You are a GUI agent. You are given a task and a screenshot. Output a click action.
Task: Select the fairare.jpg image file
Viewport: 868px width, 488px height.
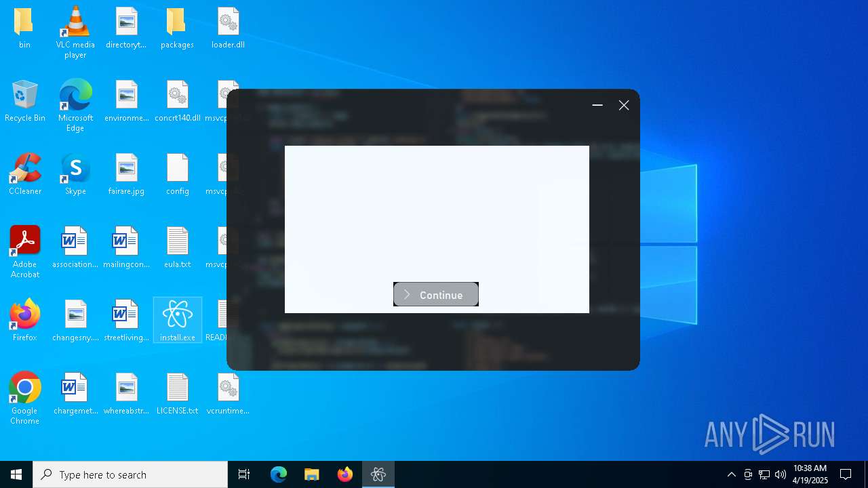coord(126,175)
